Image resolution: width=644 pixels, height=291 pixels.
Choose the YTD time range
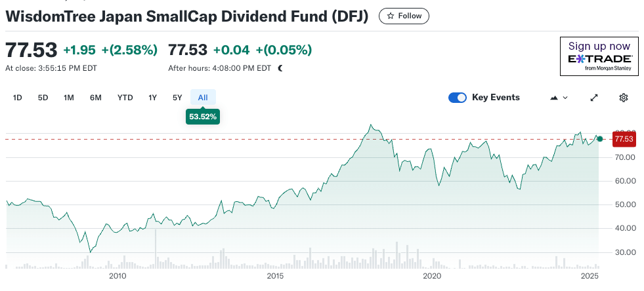125,98
